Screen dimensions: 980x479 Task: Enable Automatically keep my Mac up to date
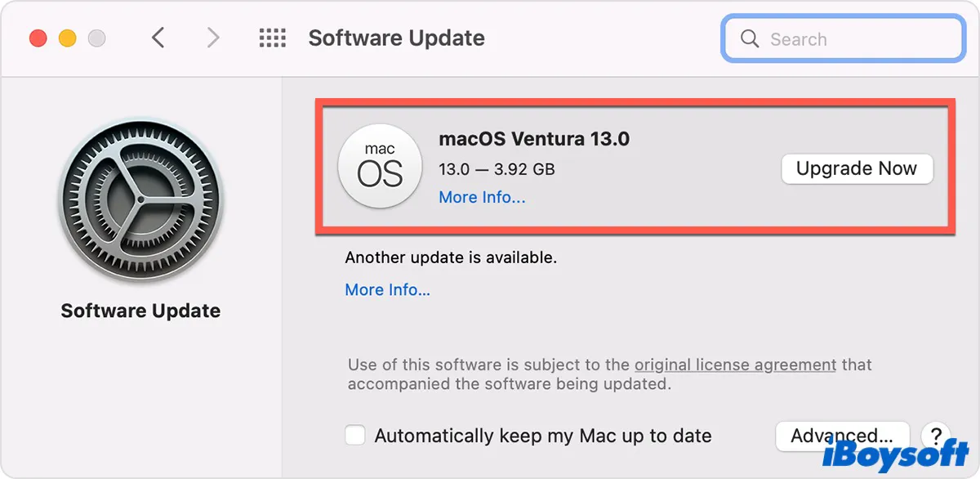coord(355,436)
